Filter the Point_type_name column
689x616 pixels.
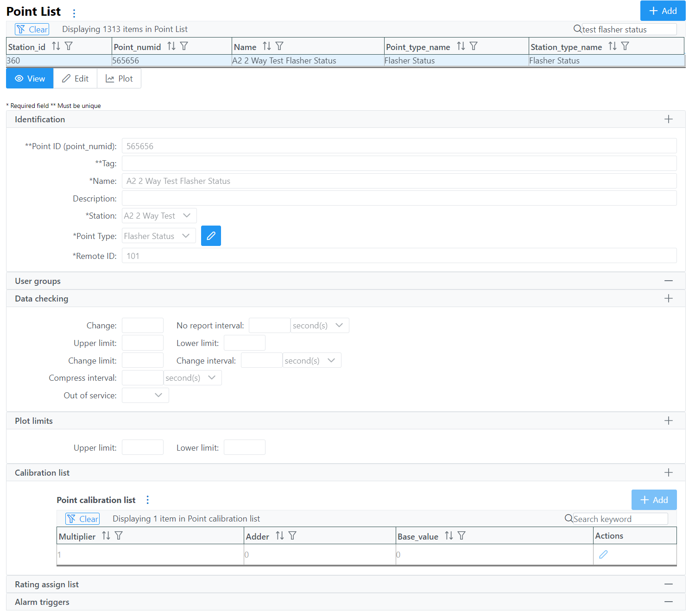pos(474,46)
